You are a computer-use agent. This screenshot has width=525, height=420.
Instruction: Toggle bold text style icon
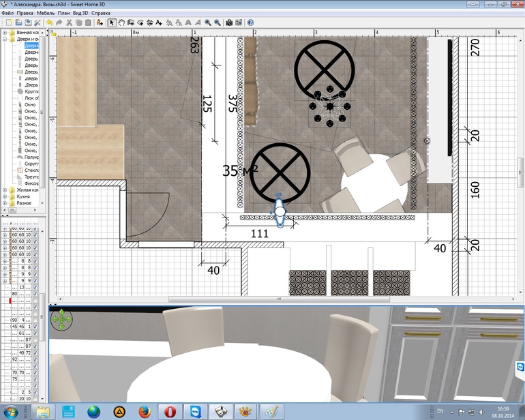(188, 22)
